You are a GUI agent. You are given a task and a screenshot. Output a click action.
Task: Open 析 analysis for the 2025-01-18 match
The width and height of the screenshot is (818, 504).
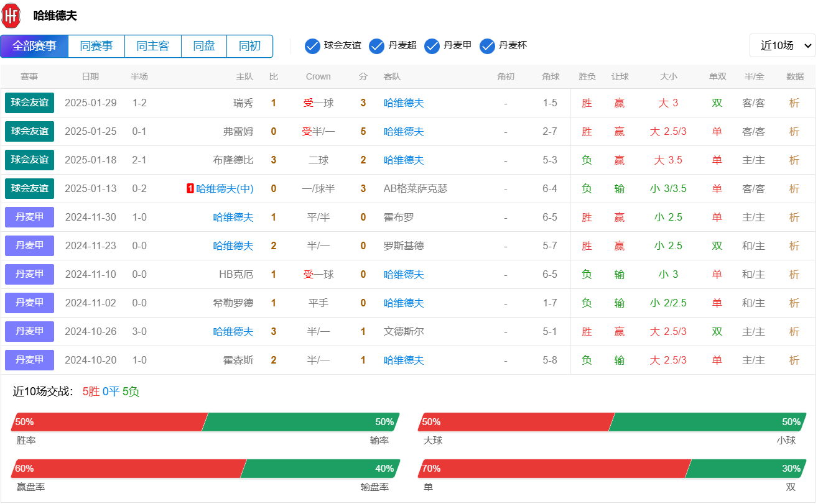[x=794, y=160]
